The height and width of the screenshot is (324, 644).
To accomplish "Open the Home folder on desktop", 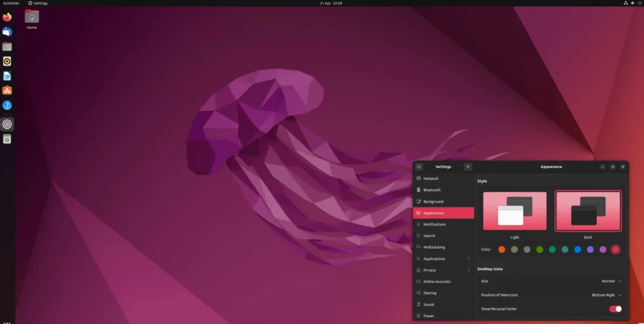I will [32, 18].
